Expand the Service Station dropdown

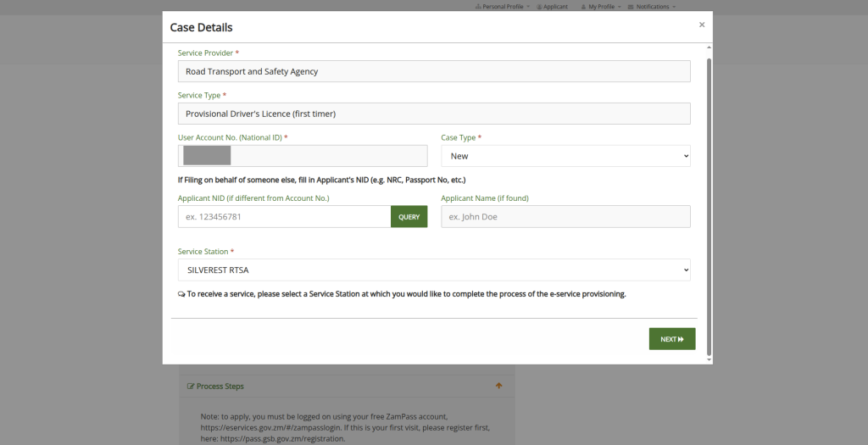[434, 270]
